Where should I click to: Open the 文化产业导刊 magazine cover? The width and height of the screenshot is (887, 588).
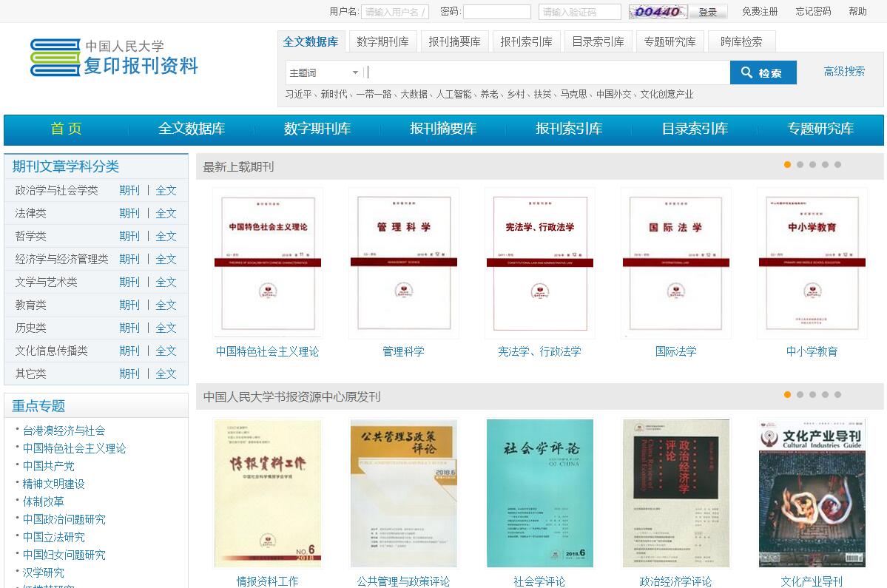point(812,493)
